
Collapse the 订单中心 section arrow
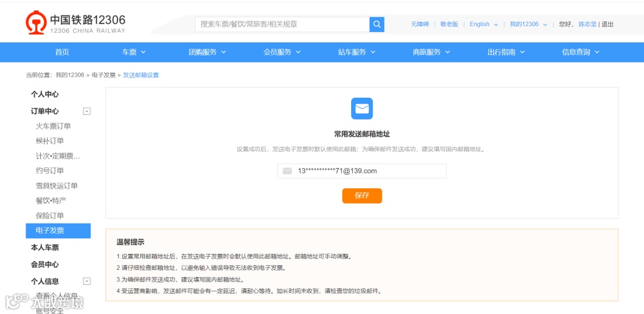[86, 111]
